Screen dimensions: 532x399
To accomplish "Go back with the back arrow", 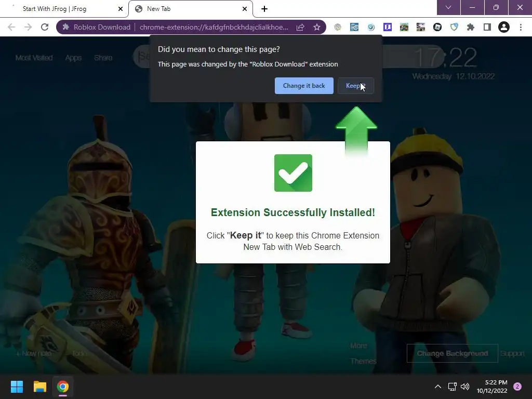I will coord(11,27).
